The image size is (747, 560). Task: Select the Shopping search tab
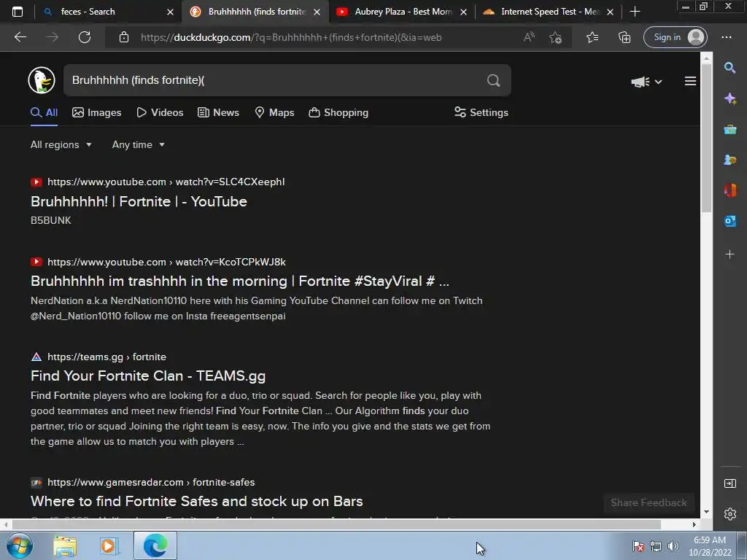pyautogui.click(x=338, y=112)
